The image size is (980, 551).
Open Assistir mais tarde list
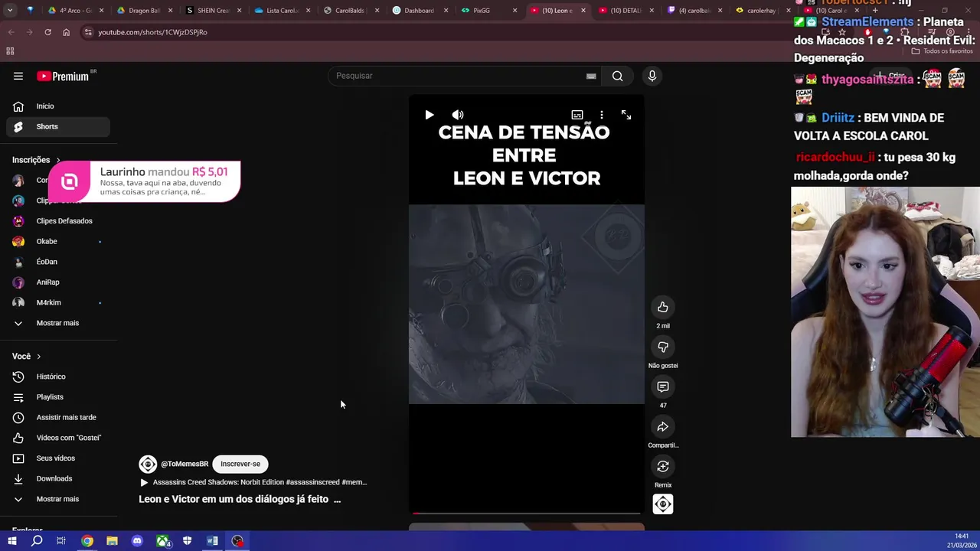point(58,417)
